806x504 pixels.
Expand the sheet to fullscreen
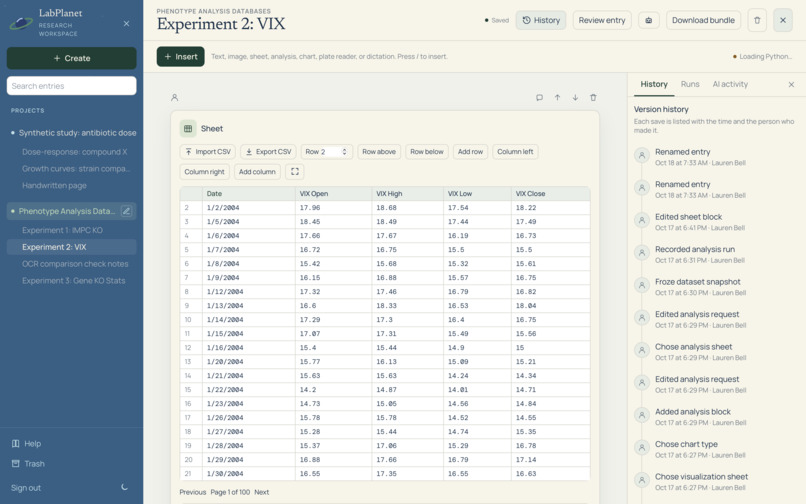[x=295, y=172]
